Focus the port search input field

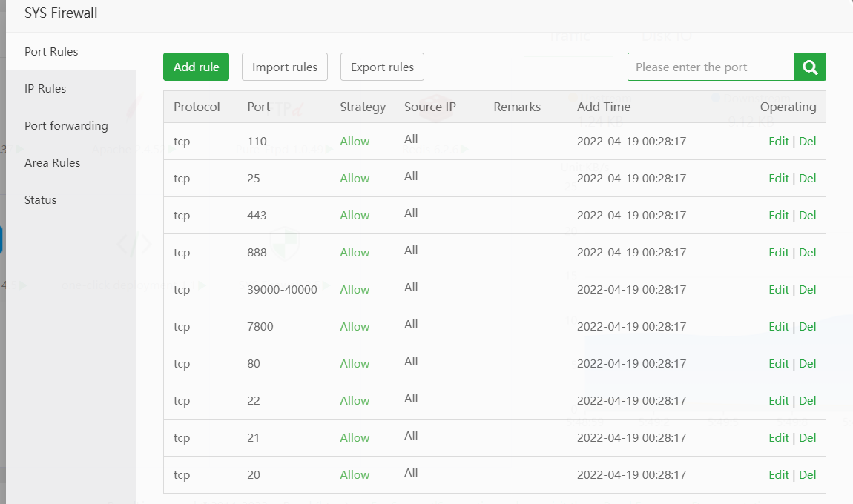711,67
